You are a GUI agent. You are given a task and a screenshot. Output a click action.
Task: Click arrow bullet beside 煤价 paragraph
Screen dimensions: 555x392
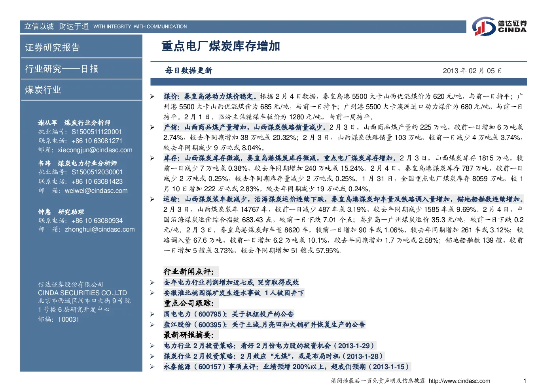(x=152, y=96)
